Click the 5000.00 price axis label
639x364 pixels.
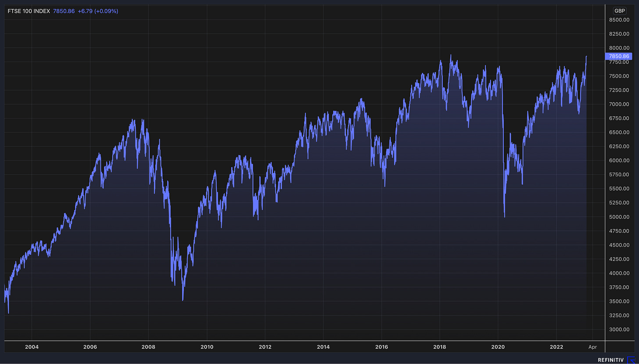click(x=619, y=217)
